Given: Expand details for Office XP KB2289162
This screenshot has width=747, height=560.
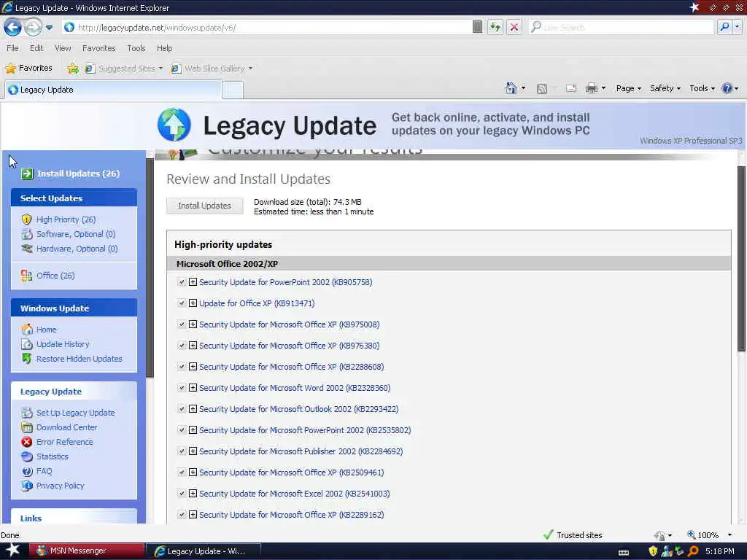Looking at the screenshot, I should pyautogui.click(x=193, y=514).
